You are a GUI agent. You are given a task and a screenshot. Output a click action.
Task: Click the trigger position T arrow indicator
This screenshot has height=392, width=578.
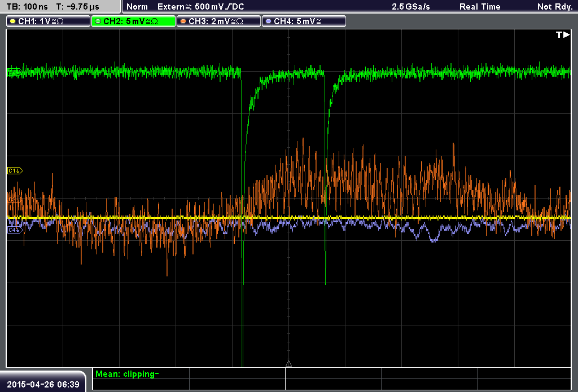563,34
